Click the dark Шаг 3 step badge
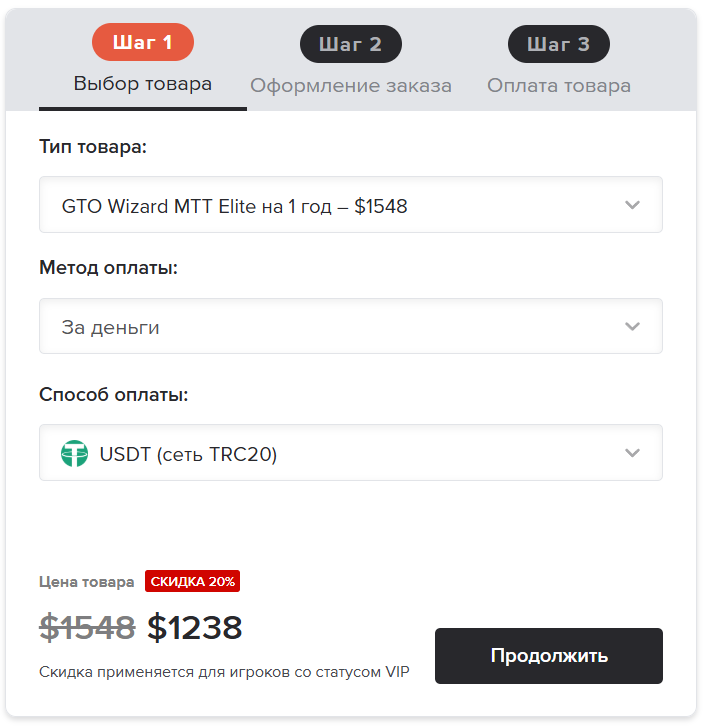 (558, 44)
